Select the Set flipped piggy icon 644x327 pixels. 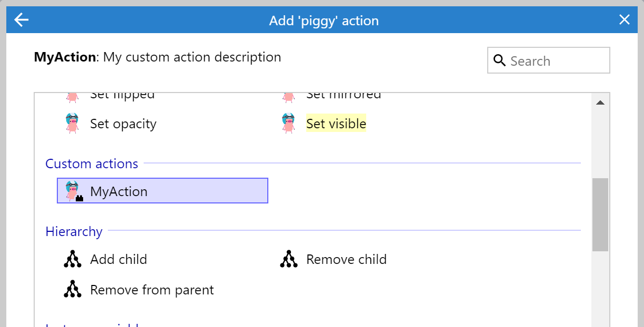point(72,96)
